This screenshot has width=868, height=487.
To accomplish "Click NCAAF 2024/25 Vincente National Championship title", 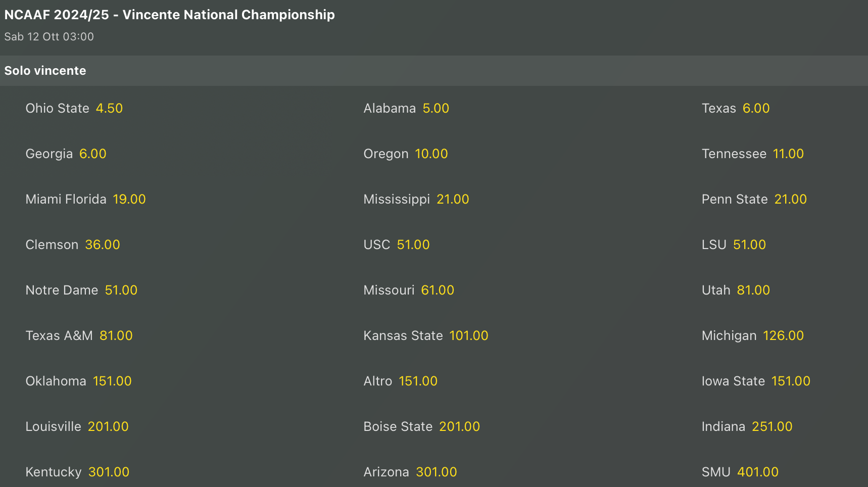I will tap(169, 15).
